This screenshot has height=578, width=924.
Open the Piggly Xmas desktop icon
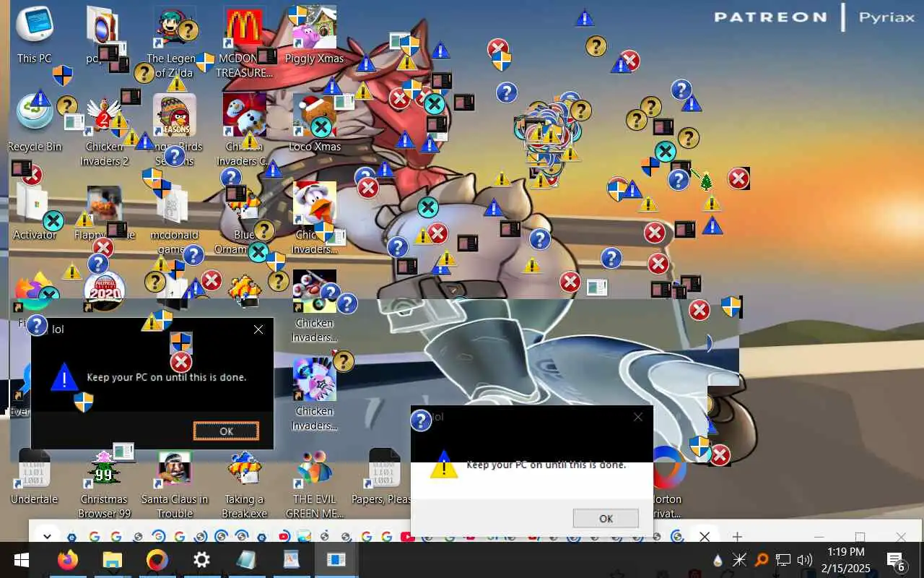[314, 35]
